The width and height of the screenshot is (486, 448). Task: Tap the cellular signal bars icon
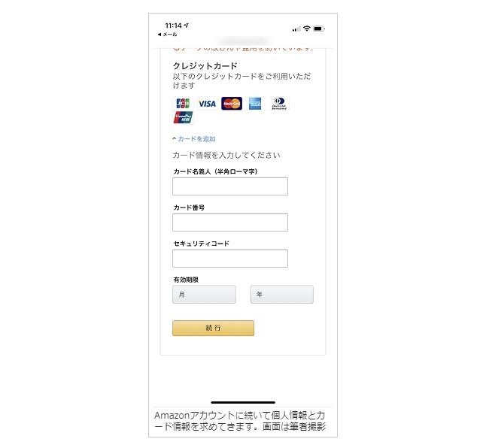coord(296,29)
